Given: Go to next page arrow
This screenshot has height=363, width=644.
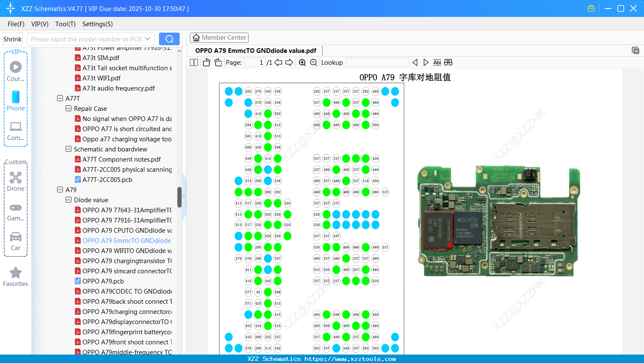Looking at the screenshot, I should point(289,63).
